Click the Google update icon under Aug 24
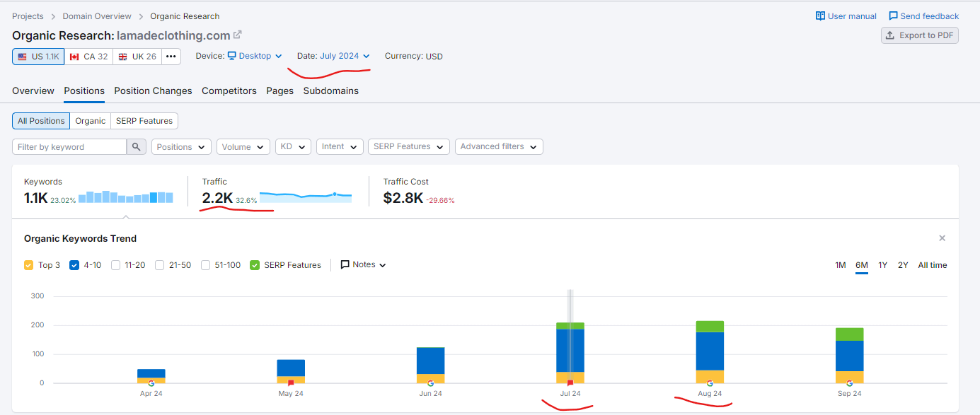This screenshot has width=980, height=415. 710,383
